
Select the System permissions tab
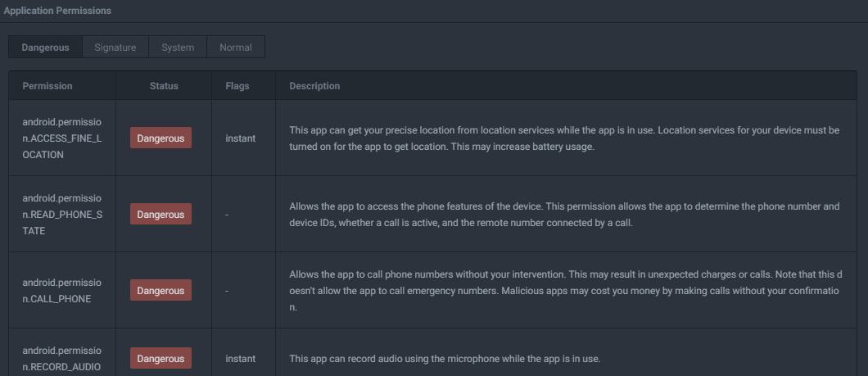tap(178, 48)
